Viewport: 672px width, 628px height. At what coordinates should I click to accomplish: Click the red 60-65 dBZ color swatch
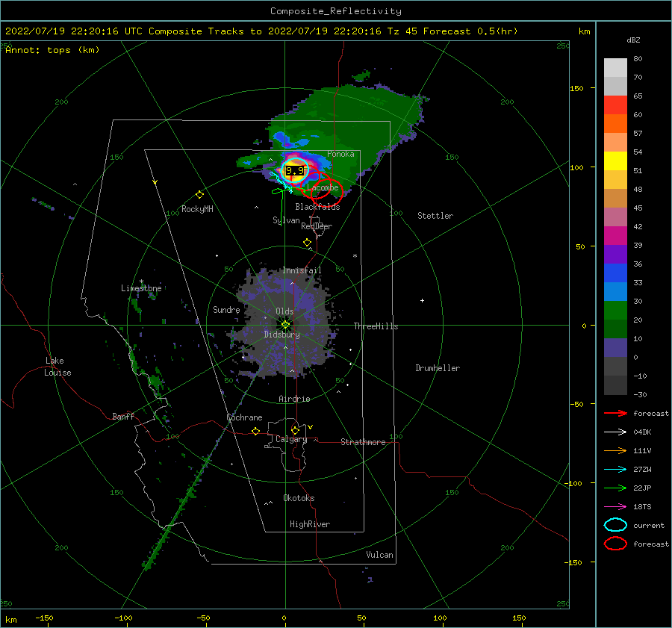coord(615,105)
